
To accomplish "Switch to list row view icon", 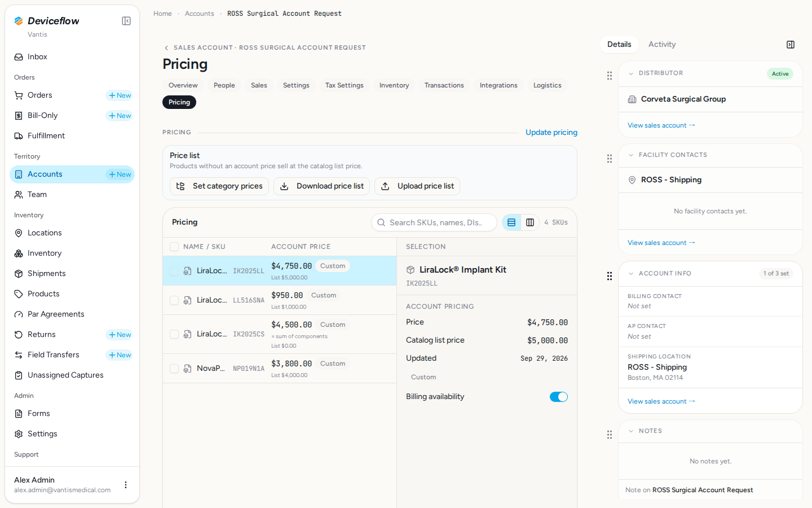I will [511, 222].
